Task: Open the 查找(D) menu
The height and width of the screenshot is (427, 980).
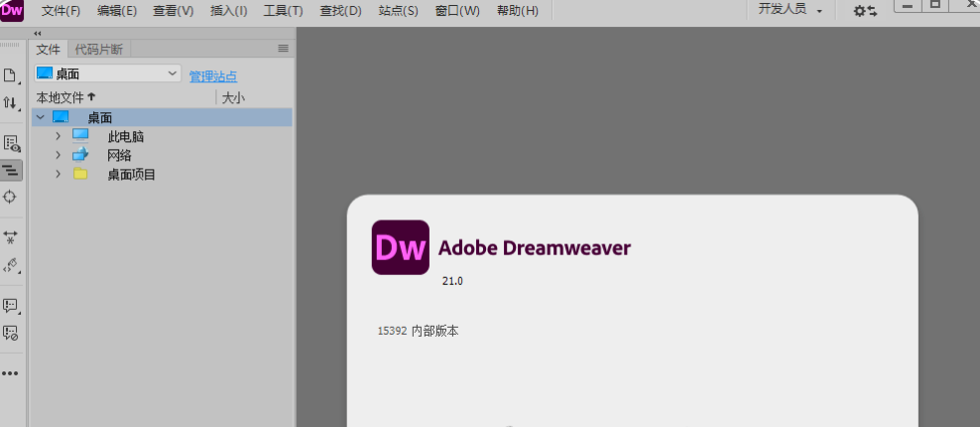Action: click(340, 11)
